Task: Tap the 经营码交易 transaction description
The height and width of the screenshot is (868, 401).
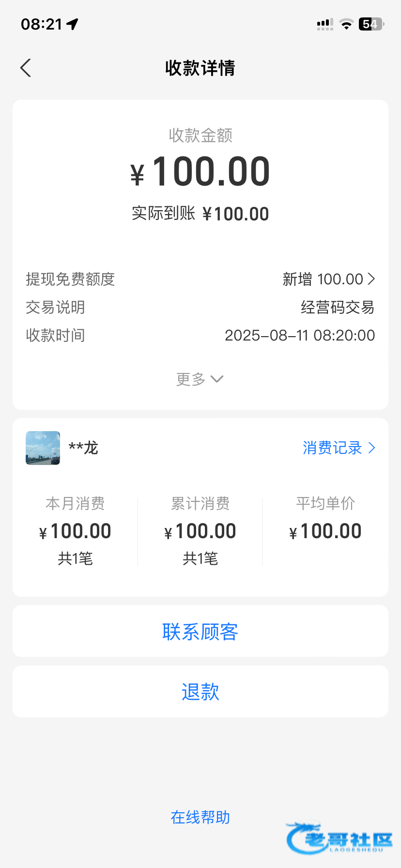Action: pos(338,307)
